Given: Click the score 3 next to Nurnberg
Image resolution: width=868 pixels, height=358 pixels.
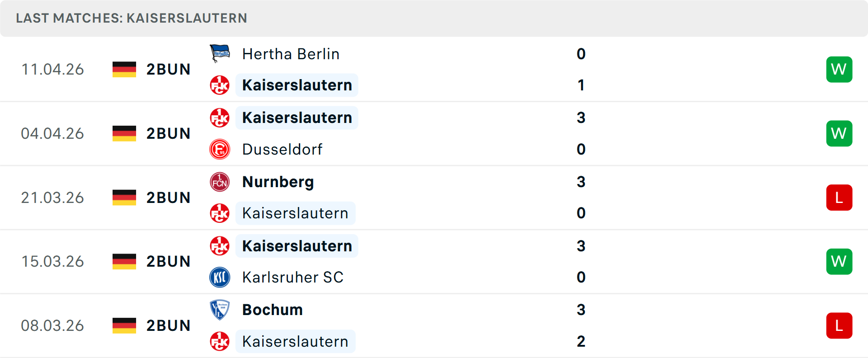Looking at the screenshot, I should 581,182.
